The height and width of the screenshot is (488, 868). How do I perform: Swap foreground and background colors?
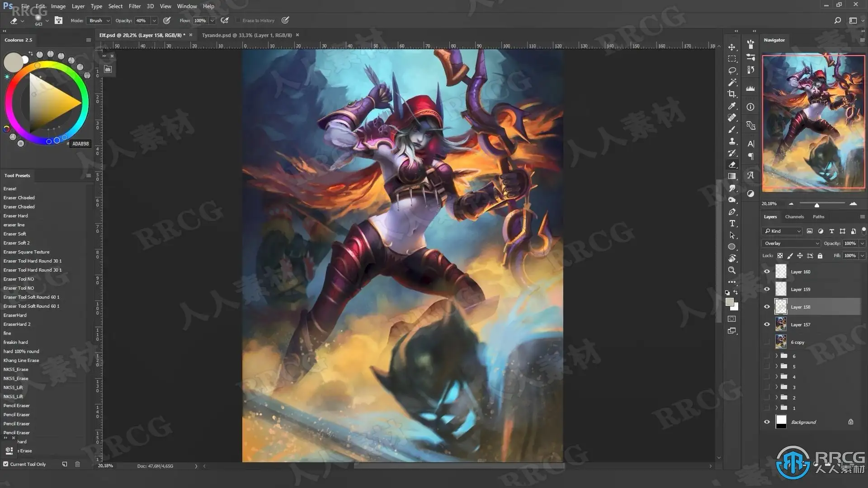[736, 292]
